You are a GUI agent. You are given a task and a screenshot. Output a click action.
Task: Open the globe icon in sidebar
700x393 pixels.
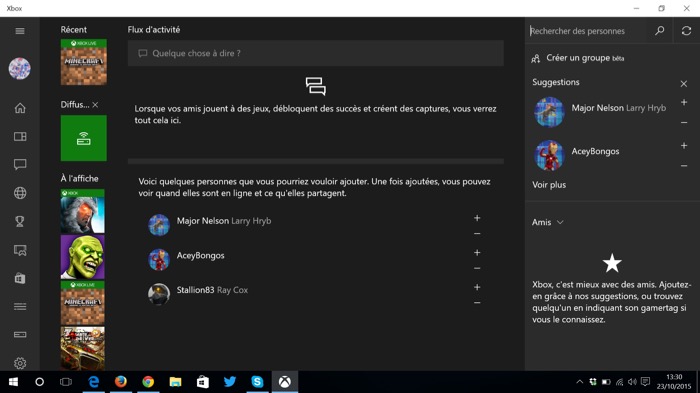[20, 193]
